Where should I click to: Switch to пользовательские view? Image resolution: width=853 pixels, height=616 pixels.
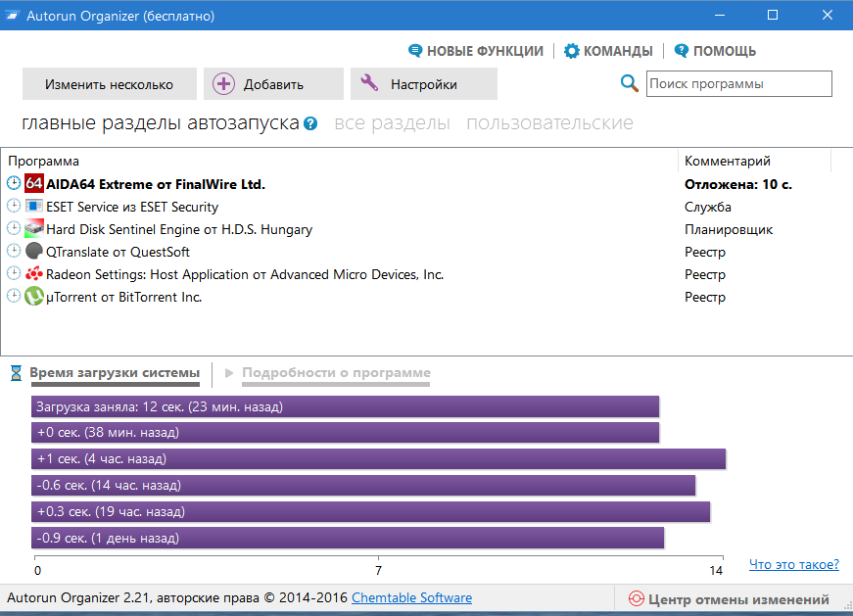(549, 123)
